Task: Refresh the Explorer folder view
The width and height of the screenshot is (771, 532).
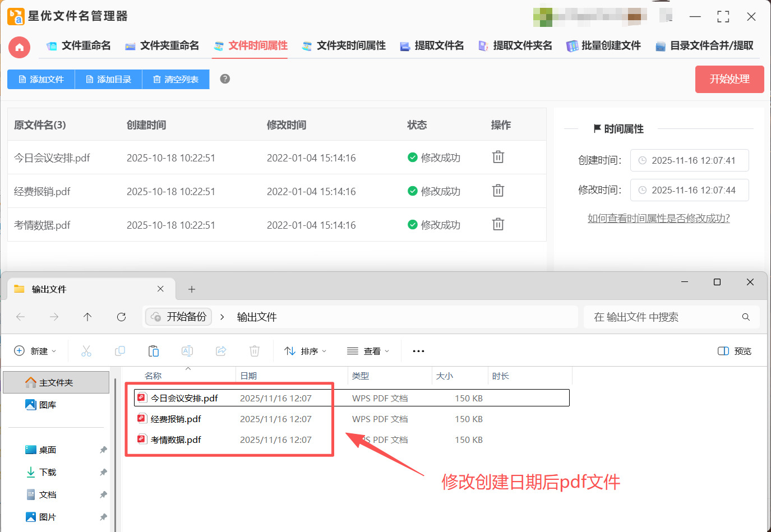Action: tap(121, 317)
